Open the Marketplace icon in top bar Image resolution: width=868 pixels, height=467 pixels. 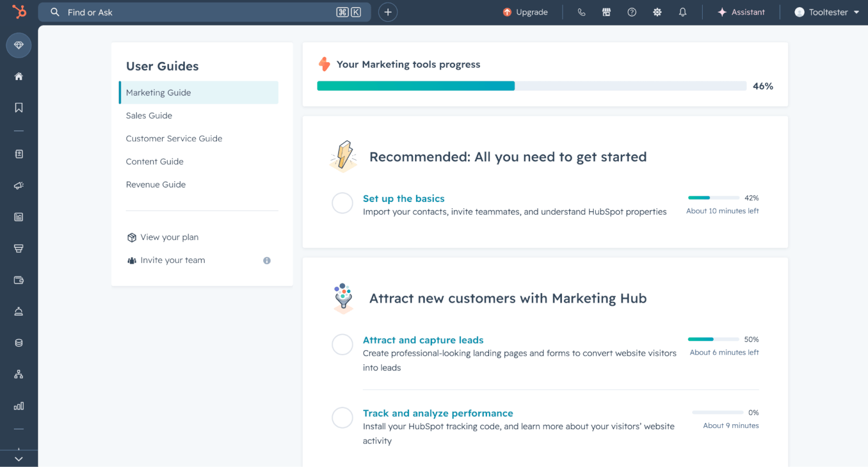click(x=606, y=12)
